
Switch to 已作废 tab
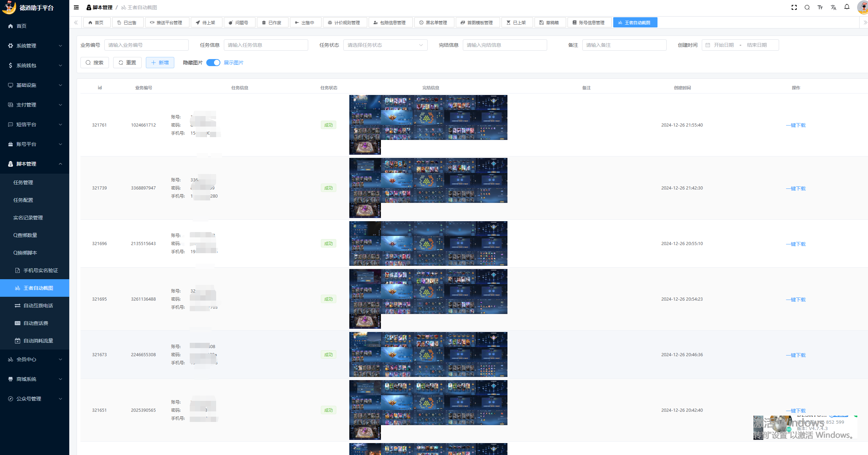[272, 23]
